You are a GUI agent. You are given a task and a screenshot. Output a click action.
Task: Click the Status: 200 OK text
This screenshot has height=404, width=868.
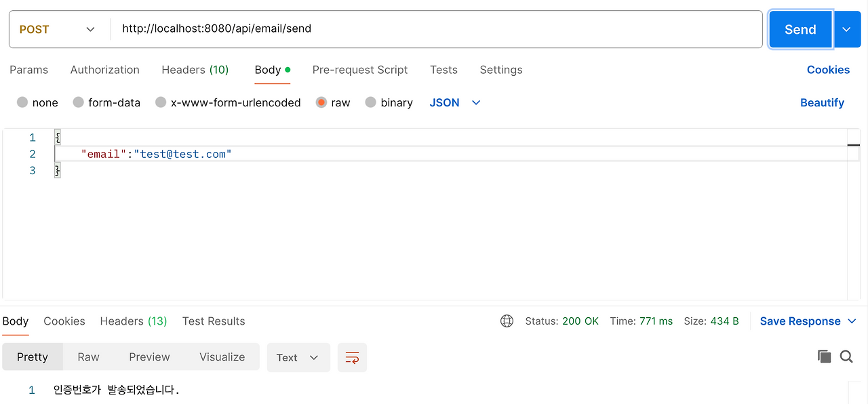point(561,321)
